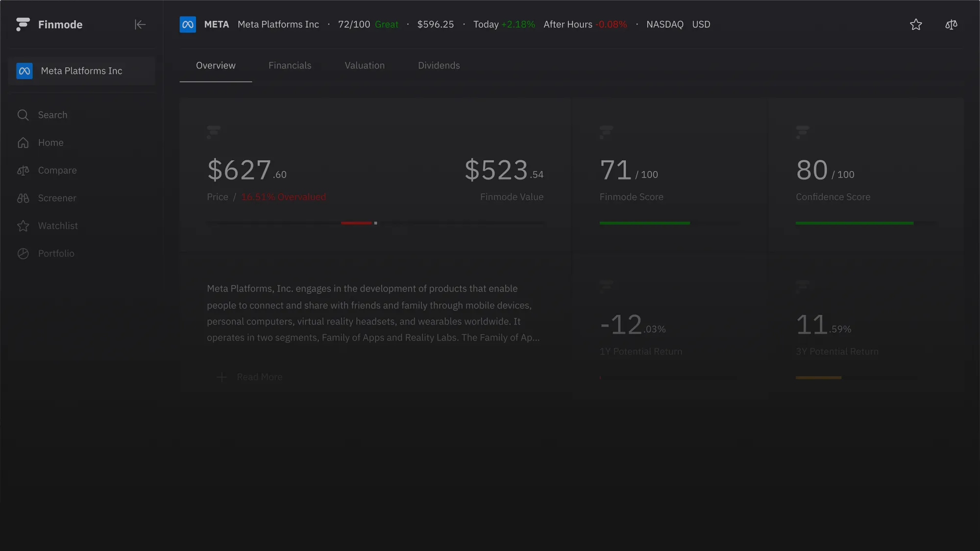
Task: Click the Search magnifier icon in the sidebar
Action: point(23,115)
